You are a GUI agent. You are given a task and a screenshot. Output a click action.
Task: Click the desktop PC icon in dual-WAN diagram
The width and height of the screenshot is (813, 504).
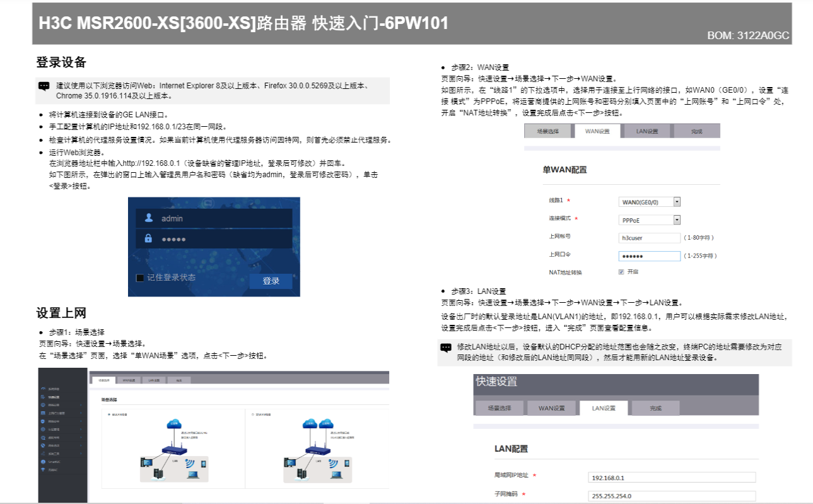tap(290, 462)
